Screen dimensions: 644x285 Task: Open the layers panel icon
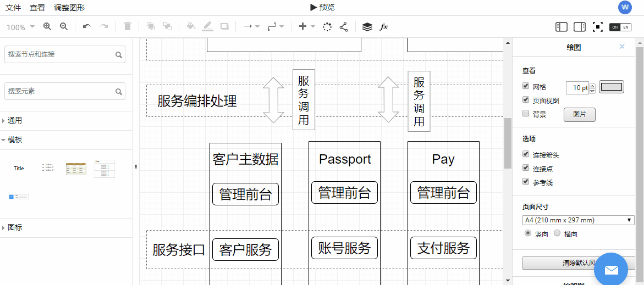(367, 27)
